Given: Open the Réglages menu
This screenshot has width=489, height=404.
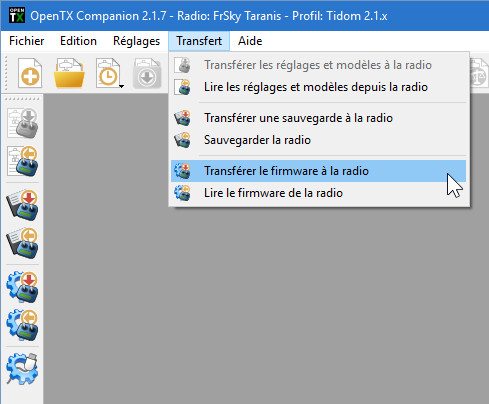Looking at the screenshot, I should (136, 41).
